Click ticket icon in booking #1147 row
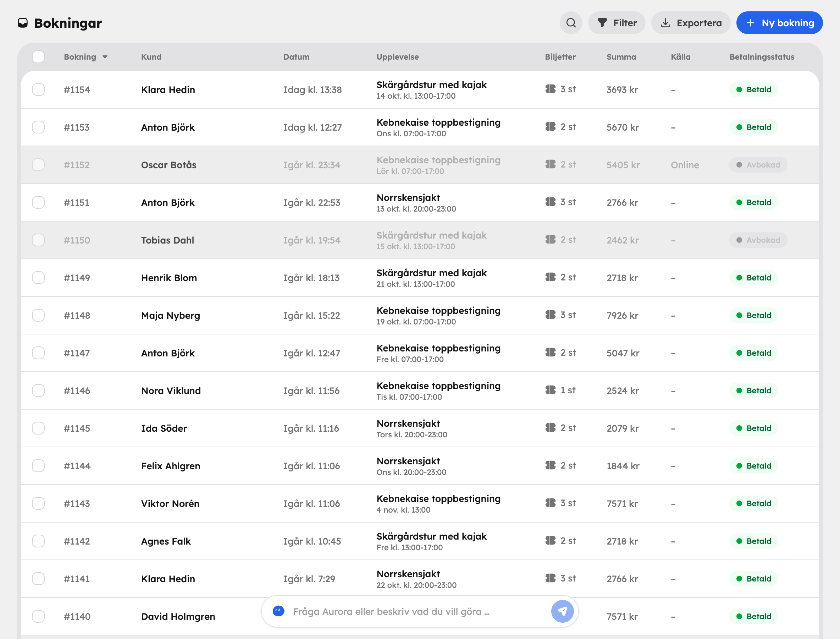 tap(551, 353)
